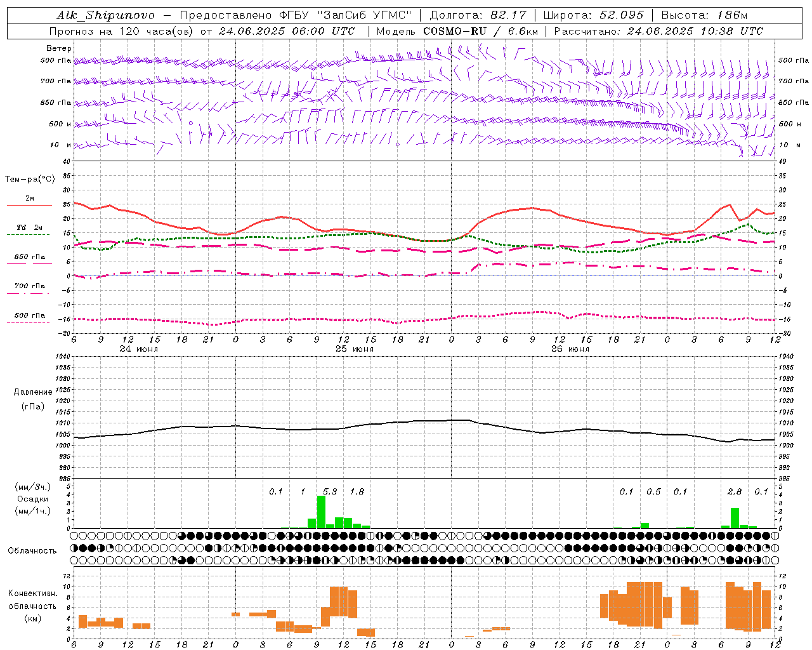Click the 25 июня date label

click(354, 349)
